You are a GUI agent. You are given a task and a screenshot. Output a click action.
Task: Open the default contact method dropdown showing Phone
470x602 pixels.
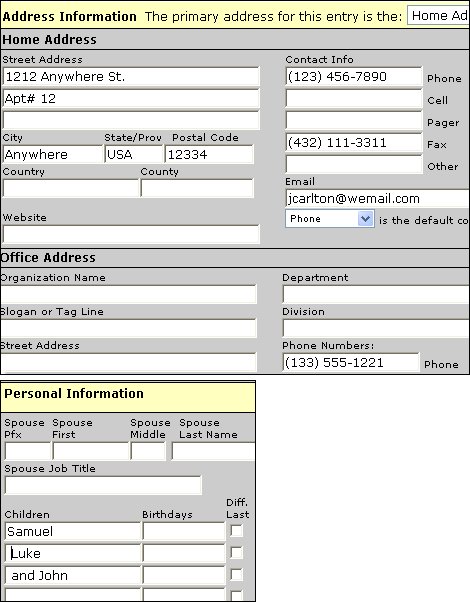pos(329,219)
